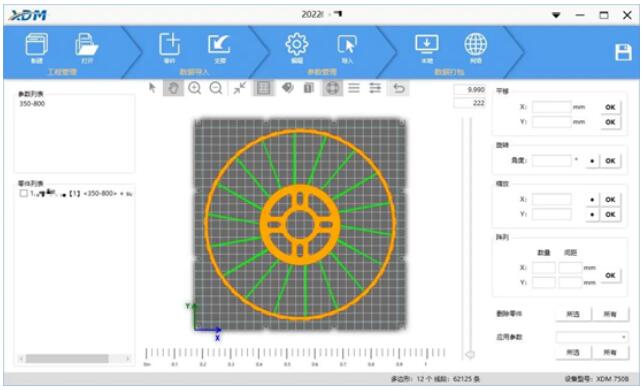Image resolution: width=644 pixels, height=390 pixels.
Task: Open the apply parameters dropdown
Action: [x=592, y=337]
